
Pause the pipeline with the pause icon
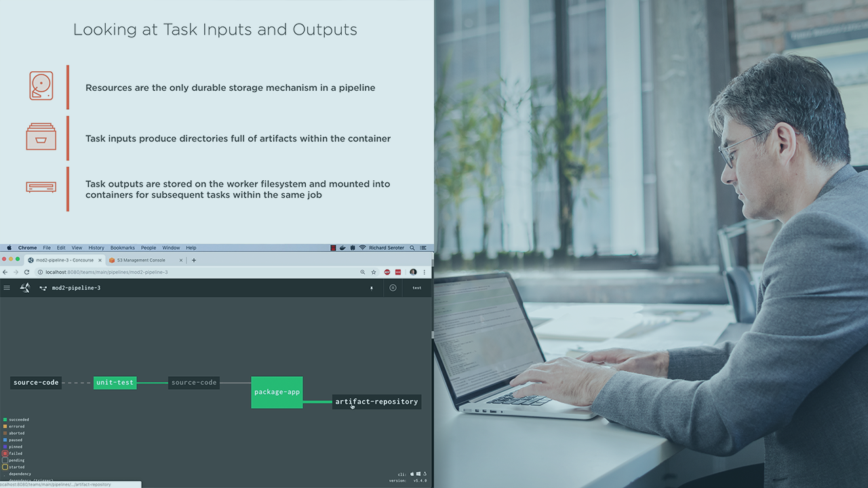[393, 288]
